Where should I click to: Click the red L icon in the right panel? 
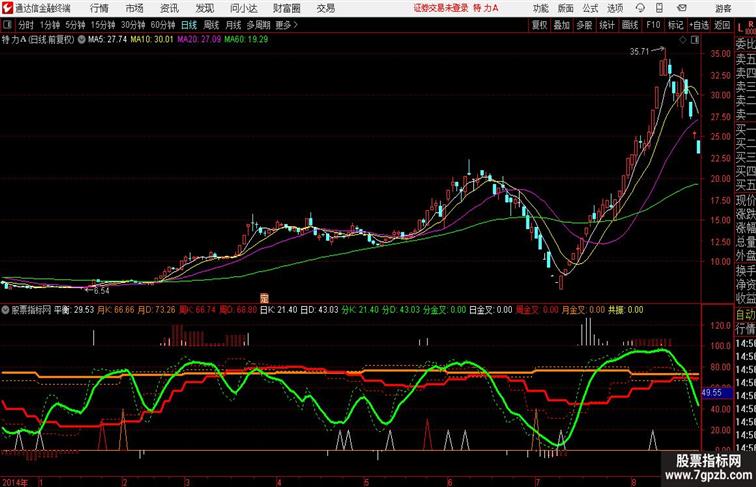(x=740, y=29)
